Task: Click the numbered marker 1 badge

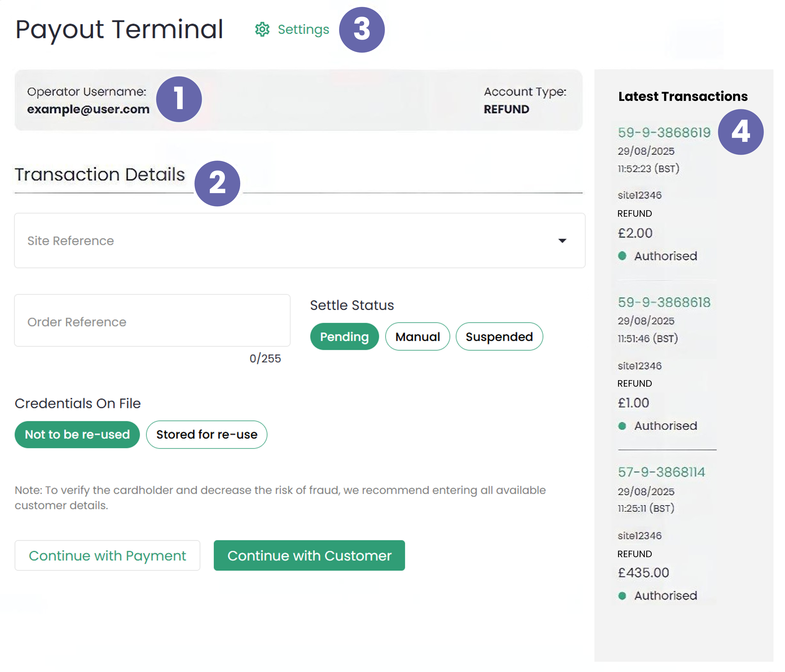Action: coord(179,99)
